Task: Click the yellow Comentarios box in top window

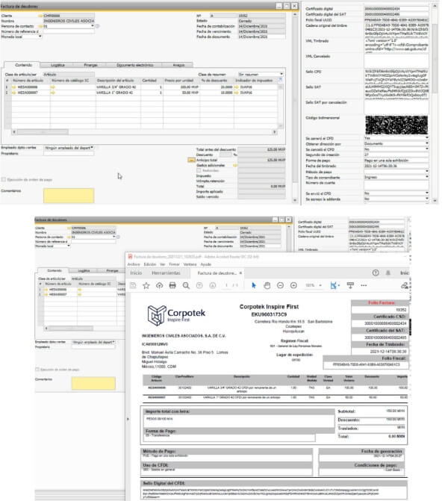Action: point(69,196)
